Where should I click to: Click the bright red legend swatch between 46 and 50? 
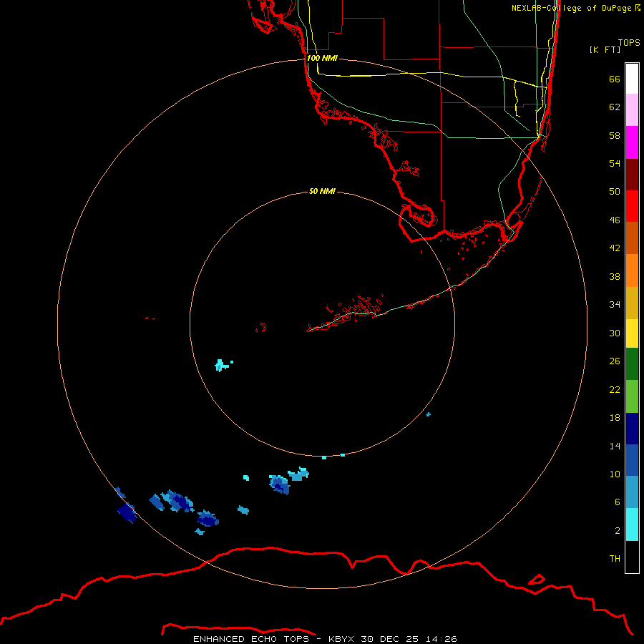tap(632, 206)
